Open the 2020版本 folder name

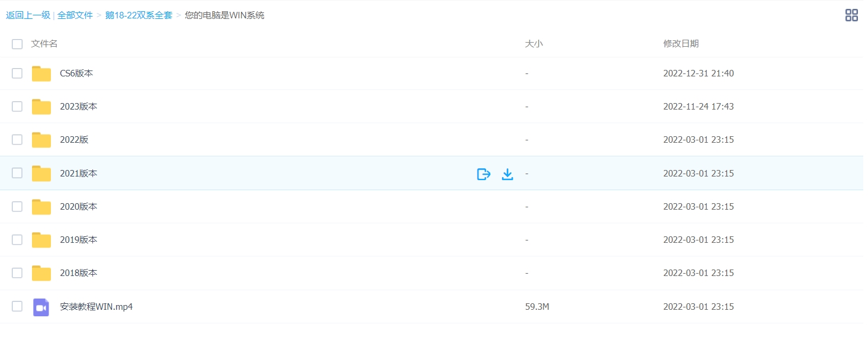click(79, 207)
